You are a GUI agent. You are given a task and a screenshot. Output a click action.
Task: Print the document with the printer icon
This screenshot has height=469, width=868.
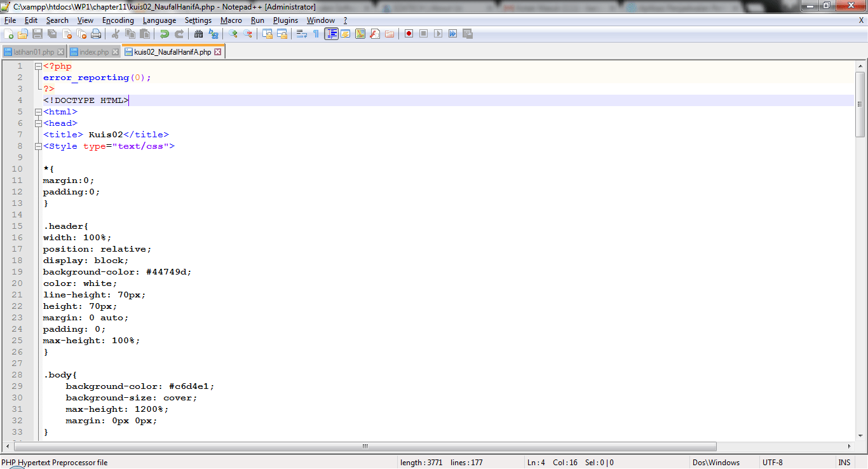click(96, 34)
